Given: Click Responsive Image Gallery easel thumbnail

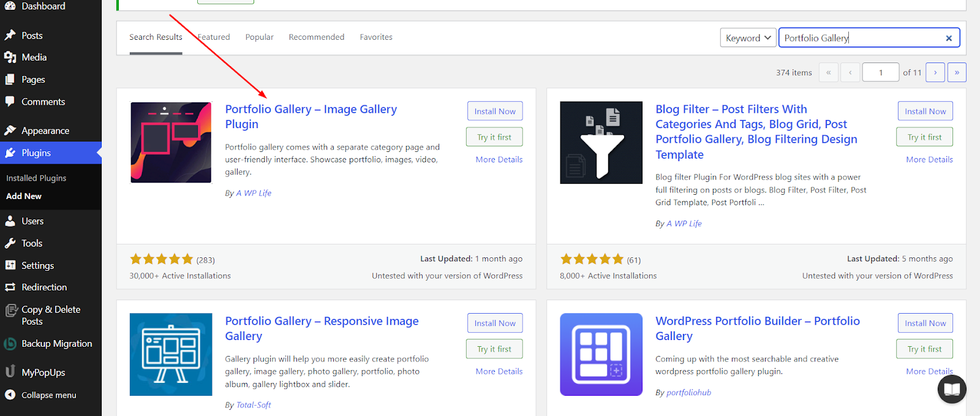Looking at the screenshot, I should [x=171, y=354].
